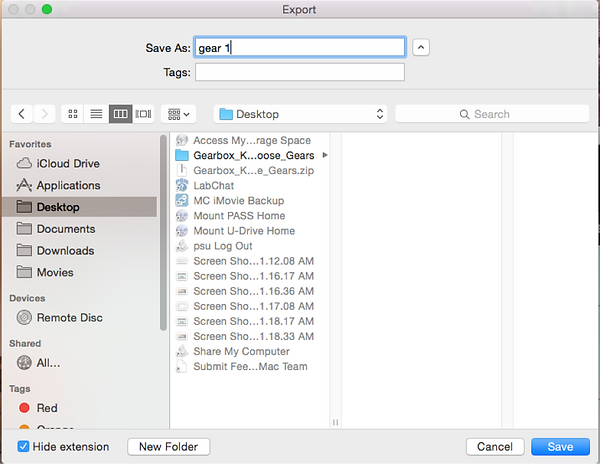Select Mount U-Drive Home item

(x=249, y=231)
